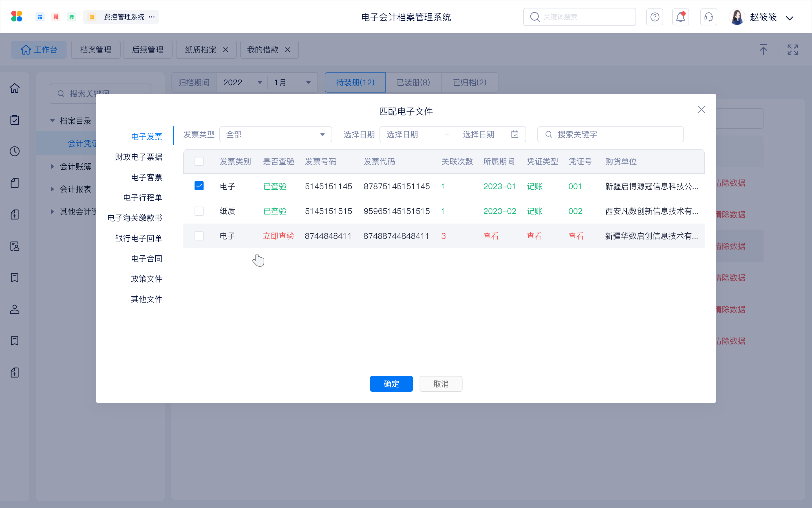Close the 纸质档案 tab

(x=226, y=50)
